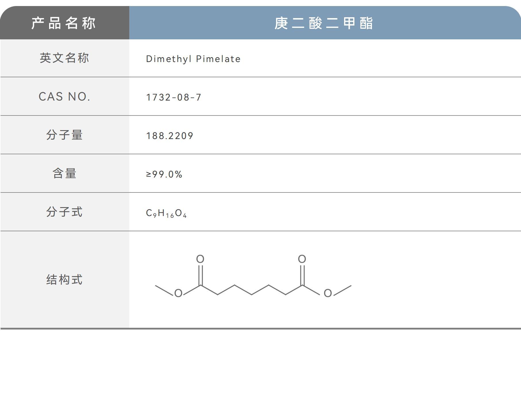Viewport: 521px width, 420px height.
Task: Select the text Dimethyl Pimelate
Action: coord(192,59)
